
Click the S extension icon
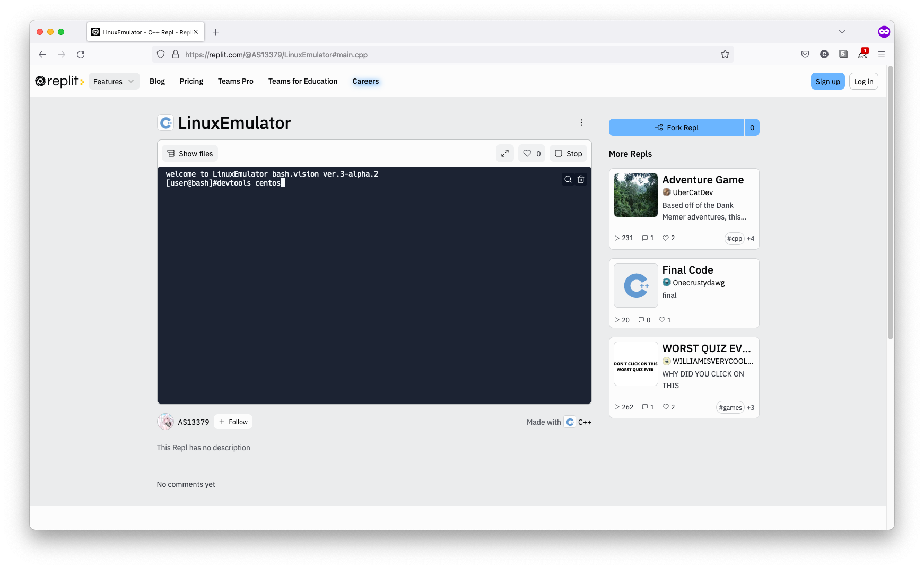(843, 54)
